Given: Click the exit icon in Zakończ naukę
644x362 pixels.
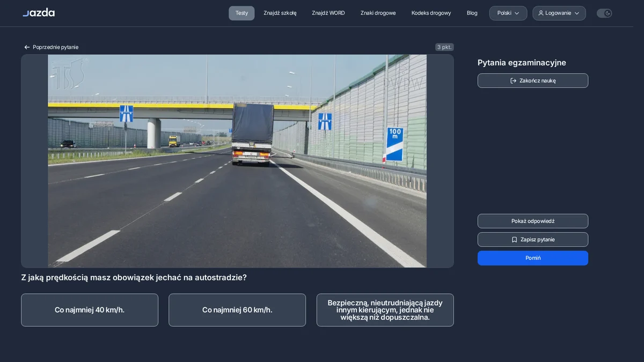Looking at the screenshot, I should point(513,80).
